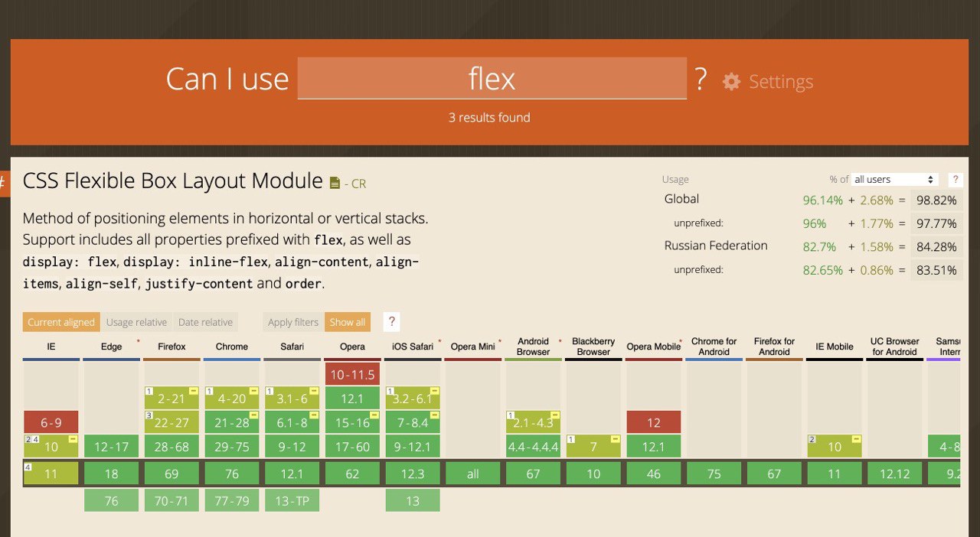Click the Edge 18 cell

[111, 474]
